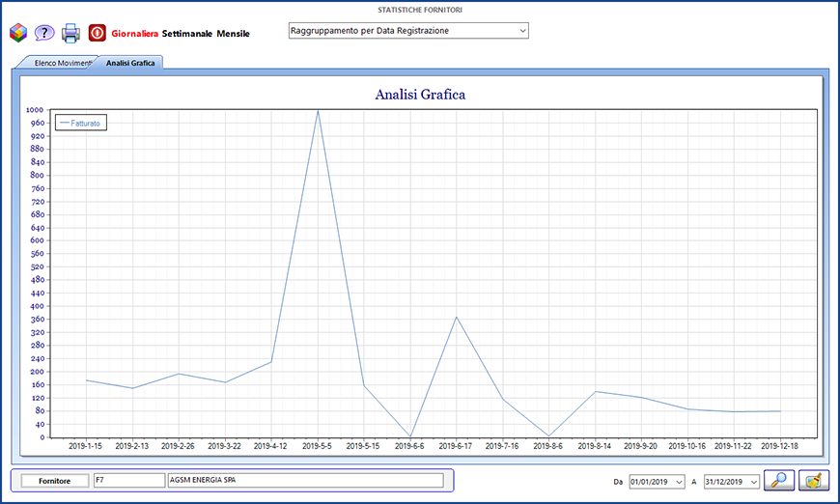The width and height of the screenshot is (840, 504).
Task: Switch to Mensile view mode
Action: pos(234,34)
